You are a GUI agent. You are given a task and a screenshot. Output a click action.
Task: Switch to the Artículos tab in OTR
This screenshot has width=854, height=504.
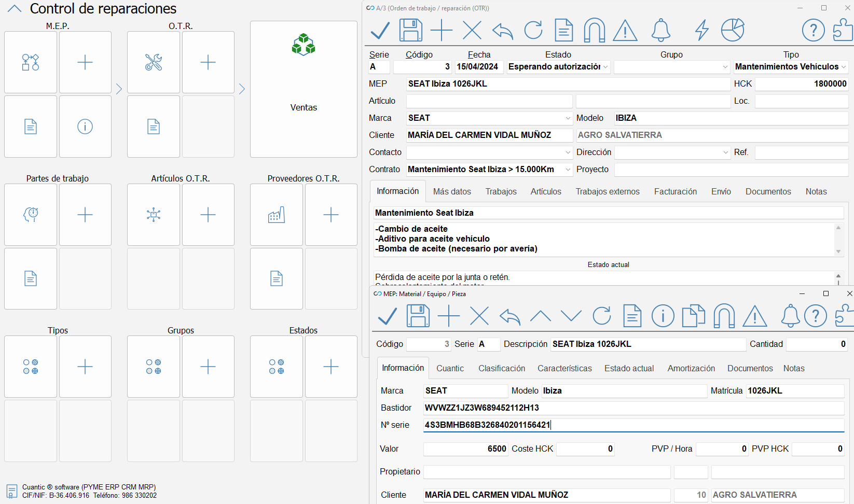(x=546, y=192)
